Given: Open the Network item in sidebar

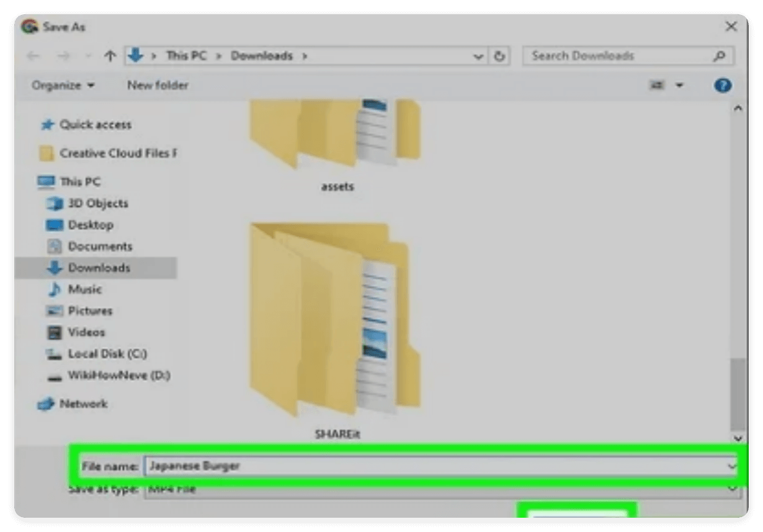Looking at the screenshot, I should click(x=84, y=404).
